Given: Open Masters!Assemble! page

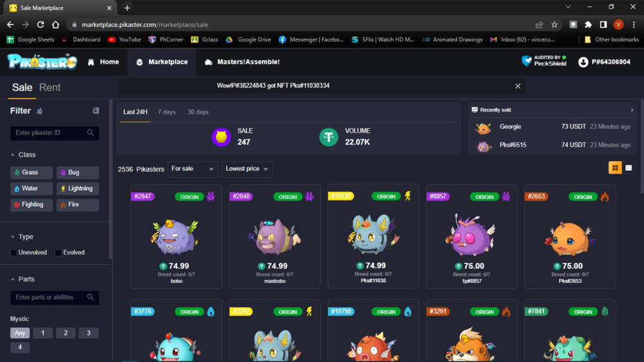Looking at the screenshot, I should tap(242, 62).
